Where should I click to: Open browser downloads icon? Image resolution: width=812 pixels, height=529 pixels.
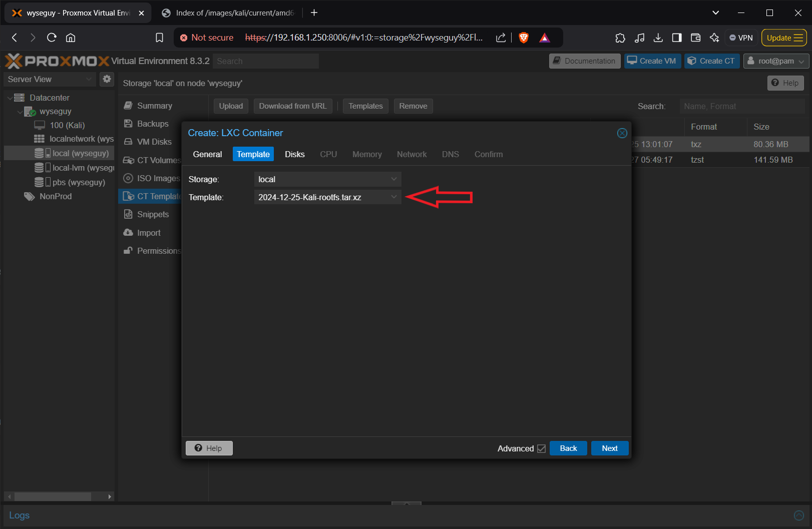pyautogui.click(x=658, y=38)
